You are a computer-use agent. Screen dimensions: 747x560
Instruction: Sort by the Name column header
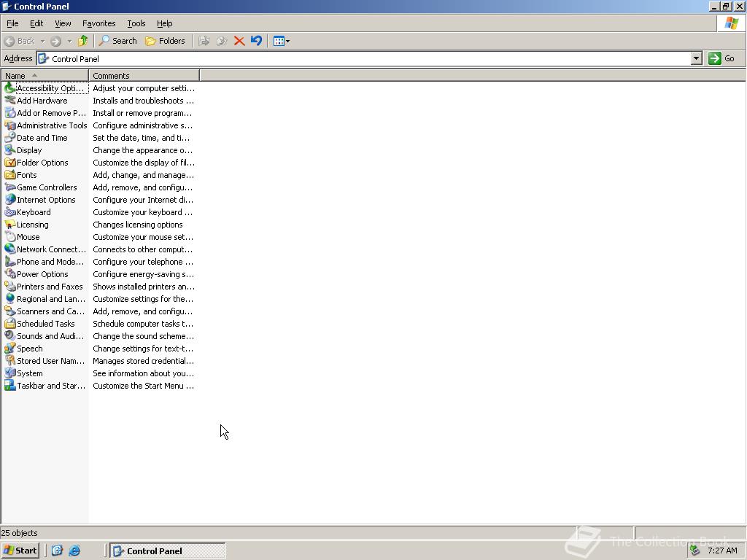[44, 75]
